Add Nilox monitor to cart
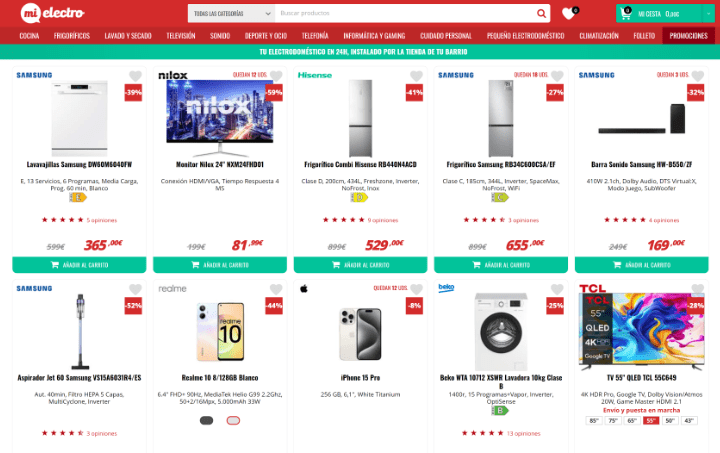 (220, 265)
